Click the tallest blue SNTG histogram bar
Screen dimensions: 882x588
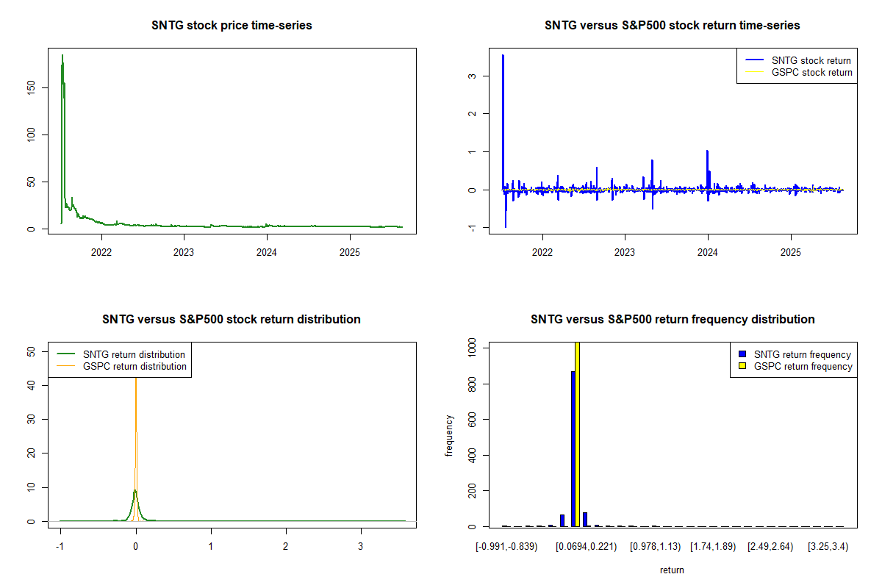(x=573, y=448)
